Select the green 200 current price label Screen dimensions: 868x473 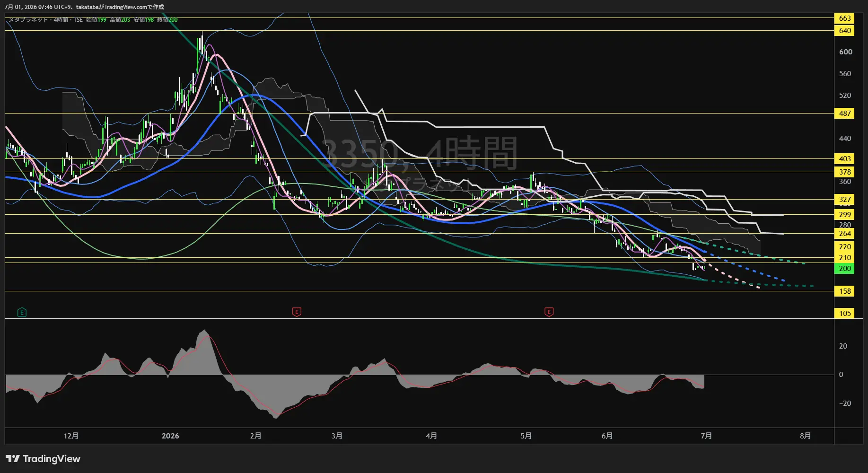pos(845,269)
